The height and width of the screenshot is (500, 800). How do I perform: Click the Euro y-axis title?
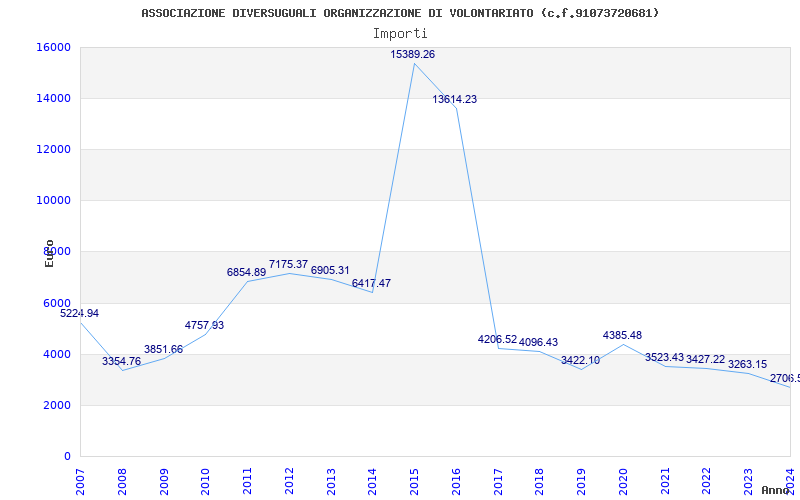[x=49, y=254]
